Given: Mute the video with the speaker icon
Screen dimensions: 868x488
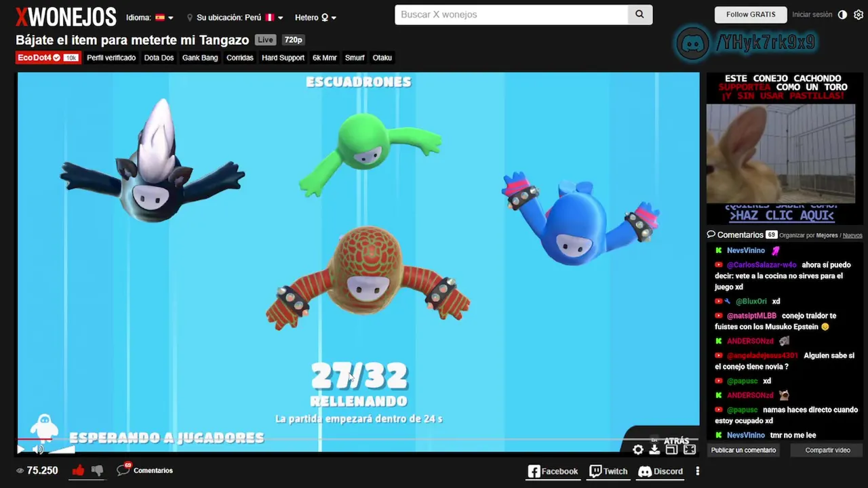Looking at the screenshot, I should [39, 449].
